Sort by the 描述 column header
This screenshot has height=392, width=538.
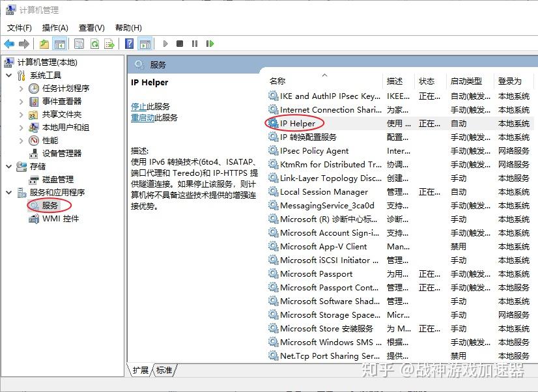[x=399, y=81]
